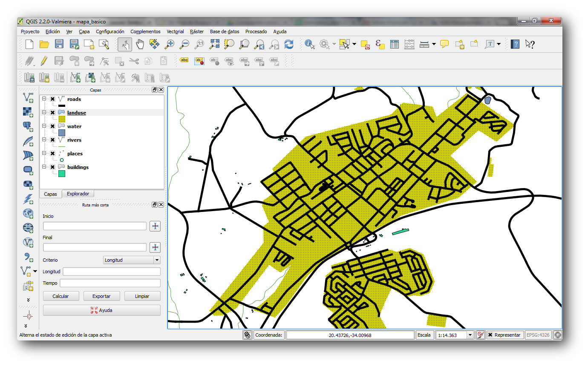Toggle editing with the pencil icon
This screenshot has height=366, width=588.
click(x=44, y=61)
